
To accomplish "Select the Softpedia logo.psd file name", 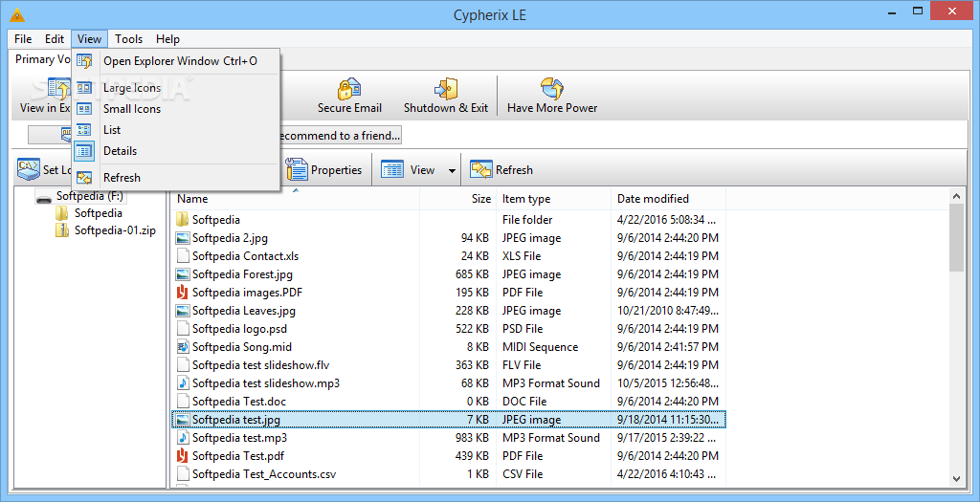I will (x=239, y=328).
